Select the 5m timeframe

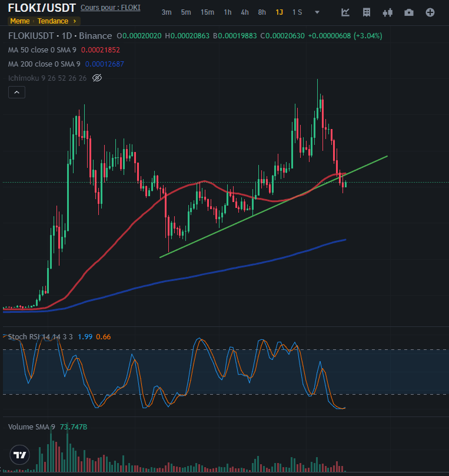186,12
